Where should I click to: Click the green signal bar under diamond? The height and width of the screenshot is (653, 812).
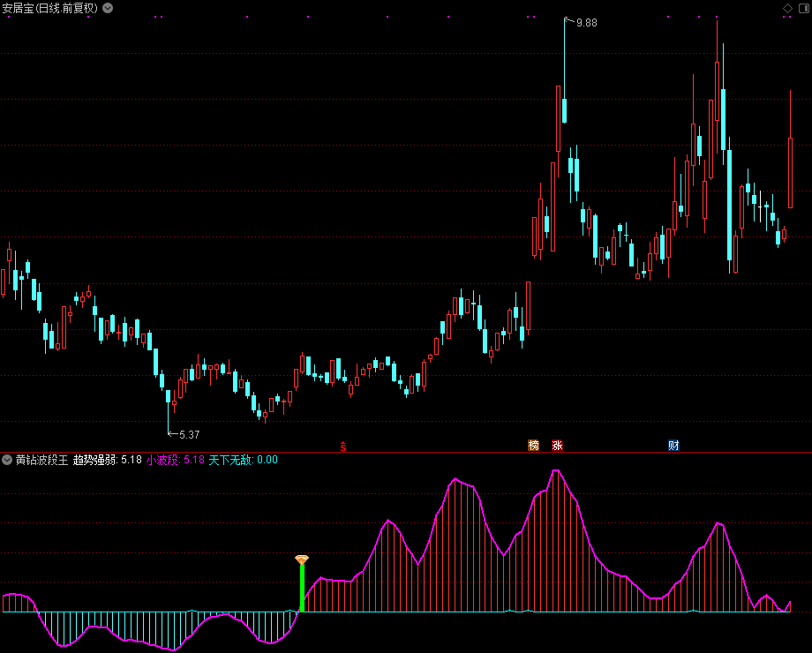302,589
